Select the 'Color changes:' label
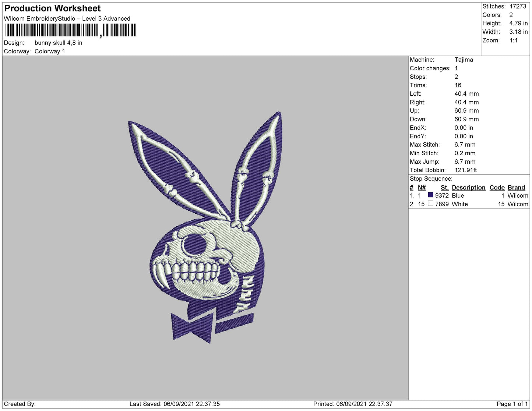The image size is (532, 411). (430, 68)
